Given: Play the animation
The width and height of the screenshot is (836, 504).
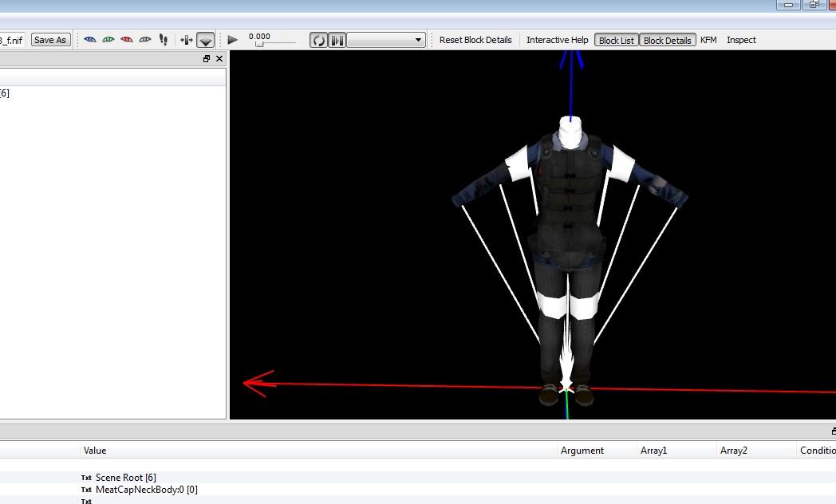Looking at the screenshot, I should click(x=232, y=40).
